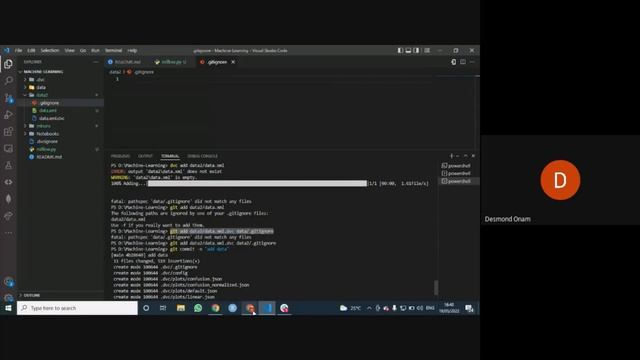The image size is (640, 360).
Task: Open the Selection menu
Action: pos(50,51)
